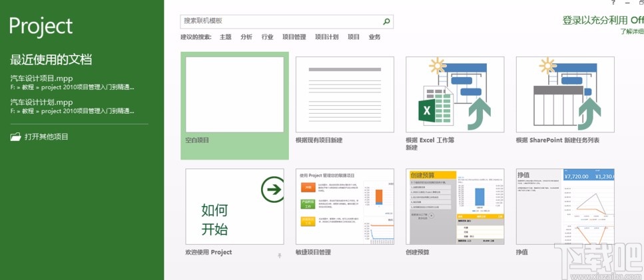Viewport: 644px width, 280px height.
Task: Choose 根据现有项目新建 template thumbnail
Action: point(344,94)
